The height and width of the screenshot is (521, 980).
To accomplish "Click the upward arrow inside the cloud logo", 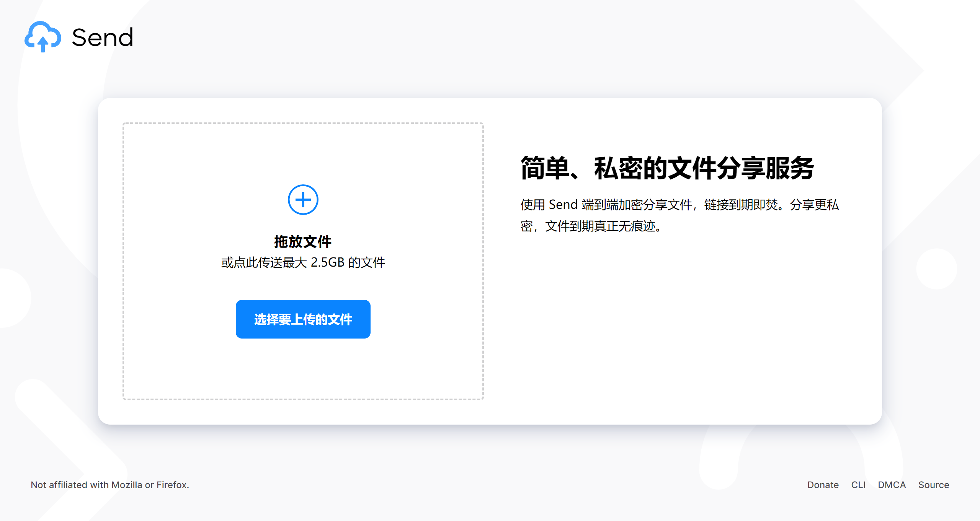I will coord(43,43).
